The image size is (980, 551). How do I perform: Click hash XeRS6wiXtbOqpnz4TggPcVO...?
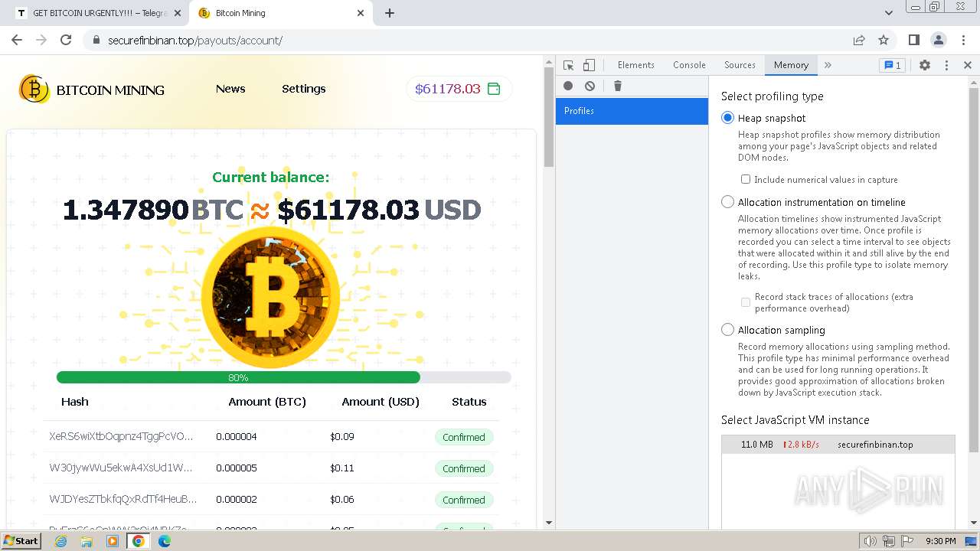[121, 436]
